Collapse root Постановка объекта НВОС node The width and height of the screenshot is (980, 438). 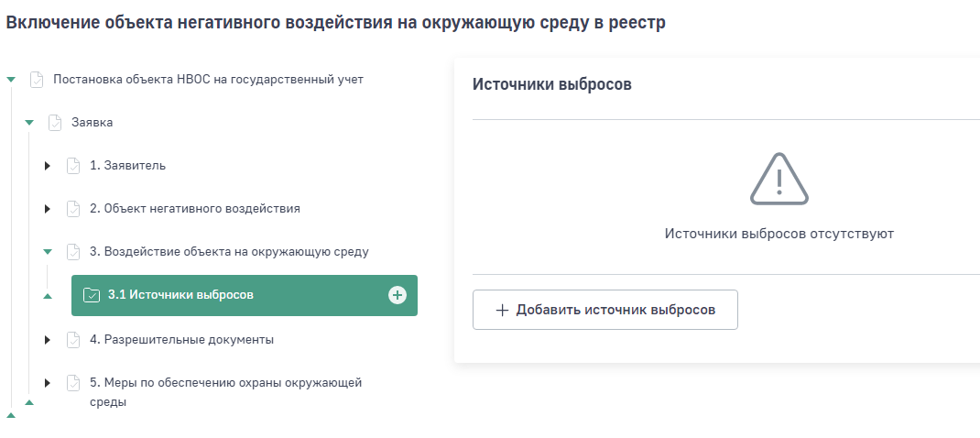(11, 80)
